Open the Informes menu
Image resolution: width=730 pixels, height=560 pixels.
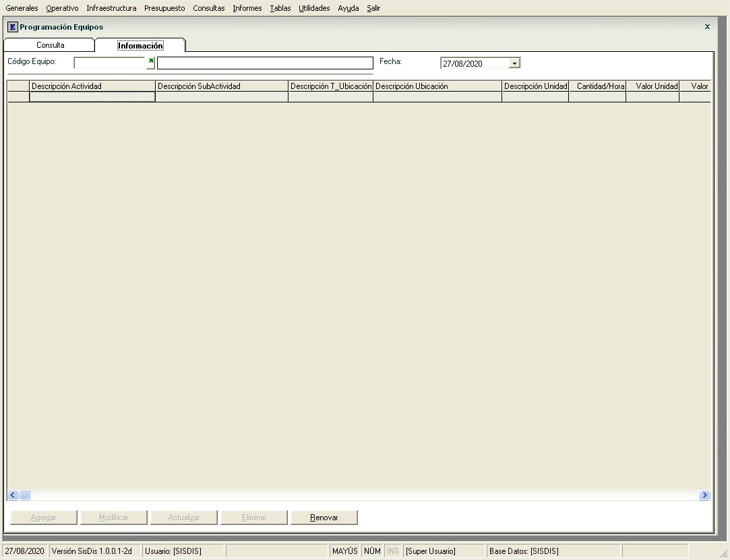[247, 8]
